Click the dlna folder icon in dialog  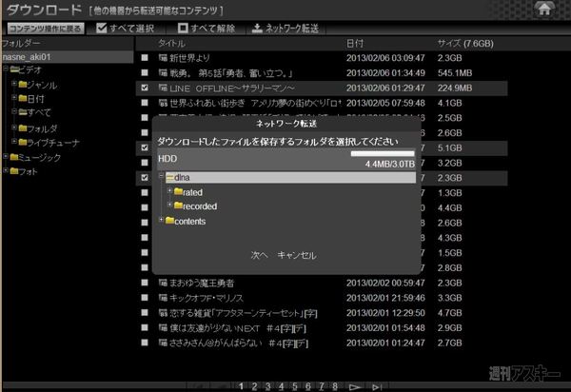pos(169,177)
